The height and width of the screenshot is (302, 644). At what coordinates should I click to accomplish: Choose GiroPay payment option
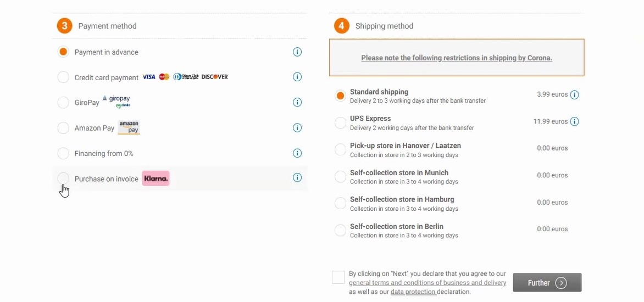pos(63,103)
